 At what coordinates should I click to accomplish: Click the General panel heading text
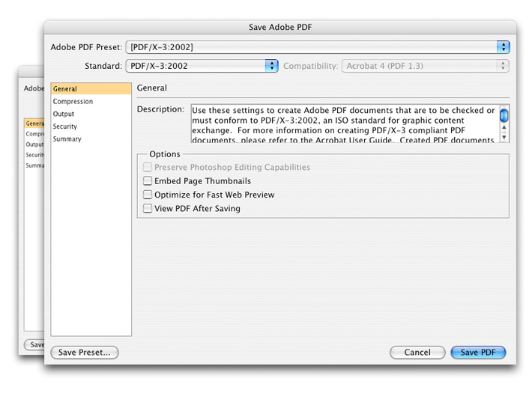click(151, 88)
